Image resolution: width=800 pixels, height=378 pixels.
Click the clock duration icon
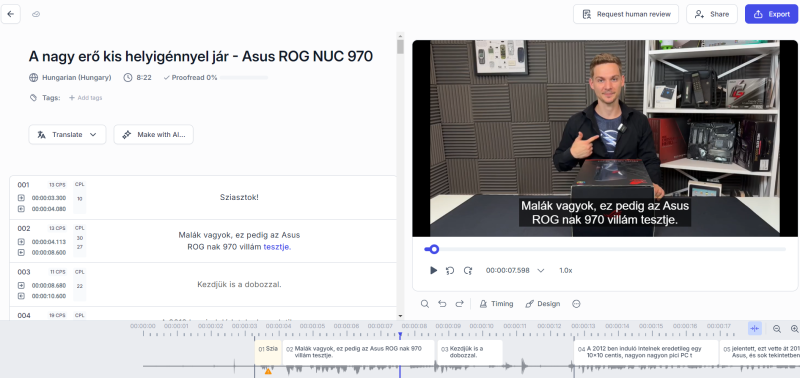pos(128,78)
